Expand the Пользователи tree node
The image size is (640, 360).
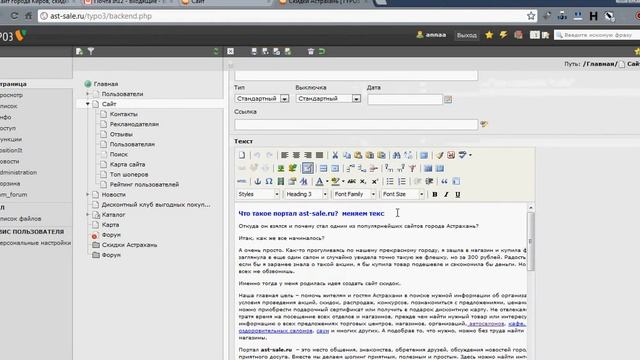pyautogui.click(x=87, y=94)
